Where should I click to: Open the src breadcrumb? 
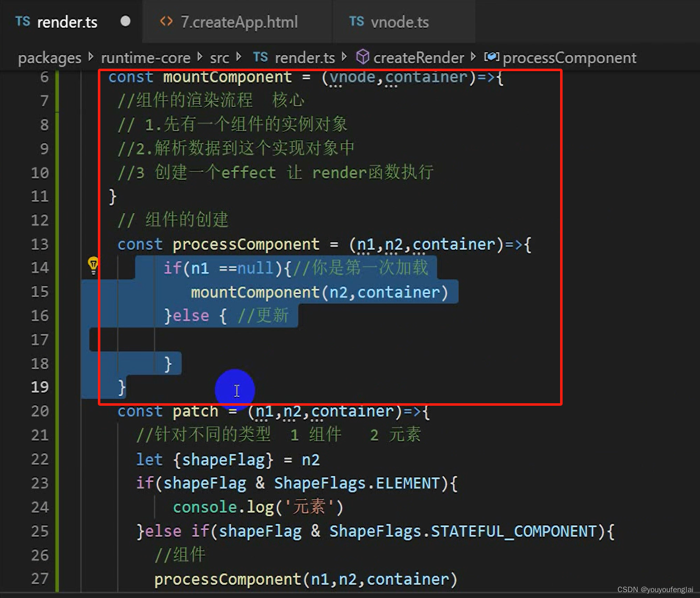pyautogui.click(x=219, y=58)
